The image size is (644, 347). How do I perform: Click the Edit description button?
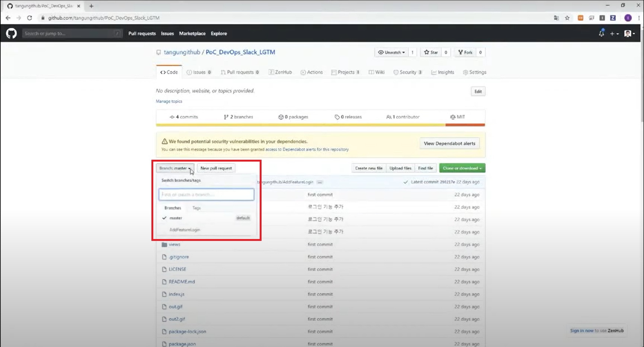coord(478,92)
